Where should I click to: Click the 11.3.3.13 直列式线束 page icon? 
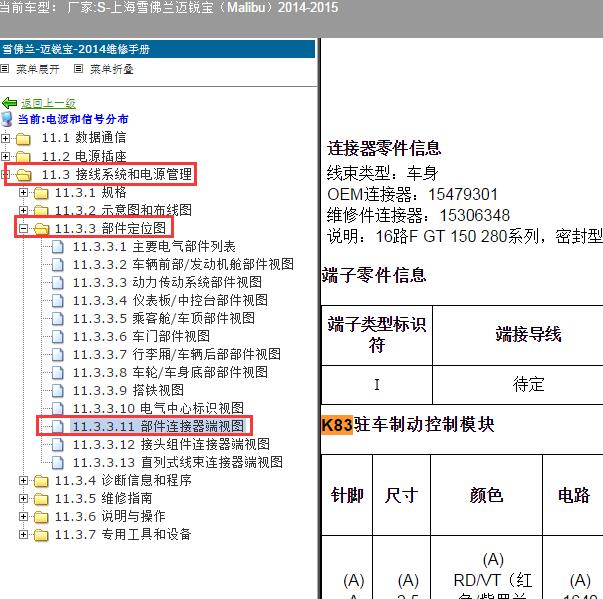coord(58,463)
